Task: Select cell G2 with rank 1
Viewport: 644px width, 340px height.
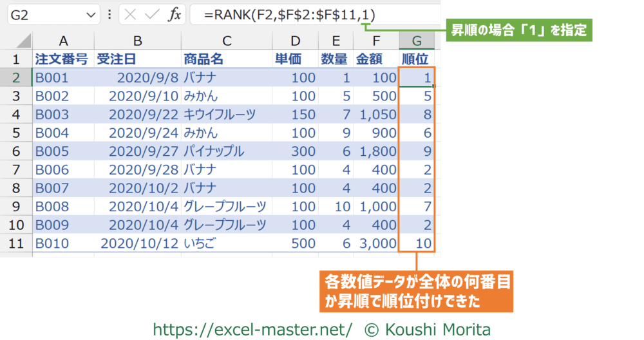Action: click(417, 78)
